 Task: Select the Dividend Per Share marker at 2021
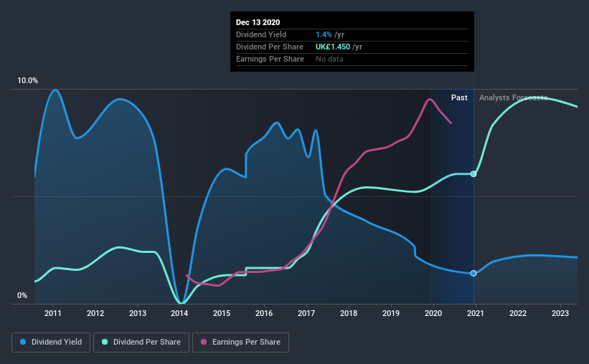pos(473,173)
